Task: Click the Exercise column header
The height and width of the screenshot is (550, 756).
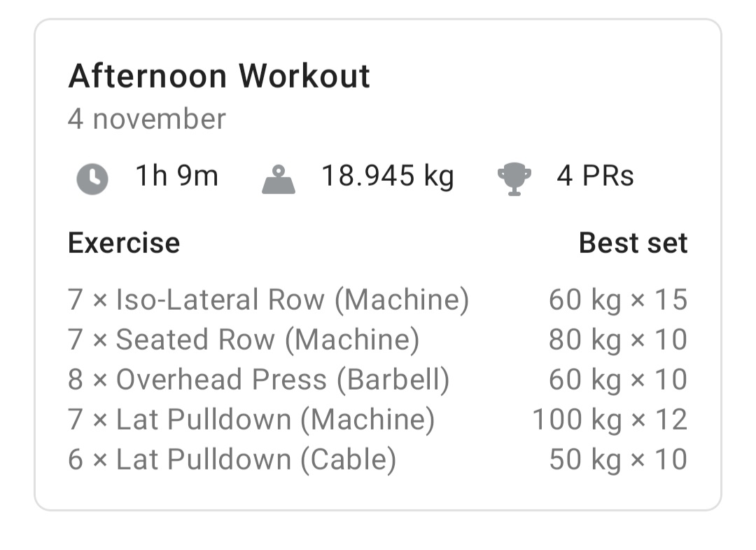Action: 124,243
